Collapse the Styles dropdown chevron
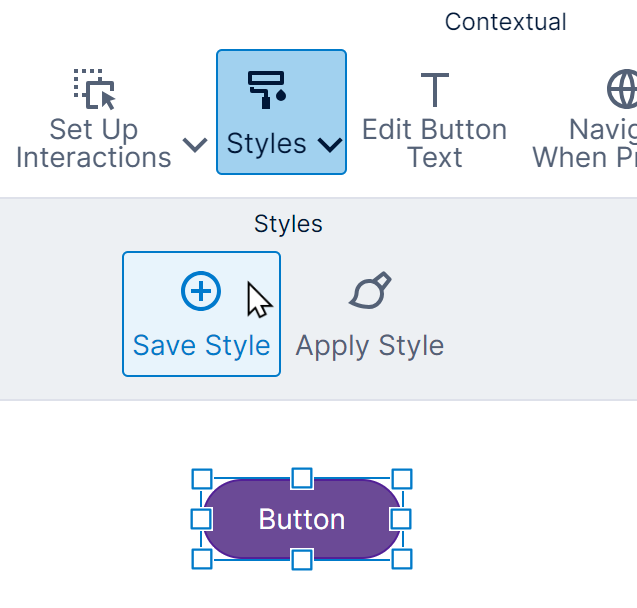637x608 pixels. point(329,145)
